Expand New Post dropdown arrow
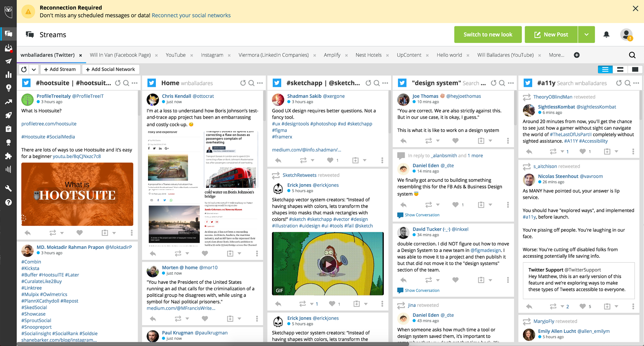644x346 pixels. point(586,35)
